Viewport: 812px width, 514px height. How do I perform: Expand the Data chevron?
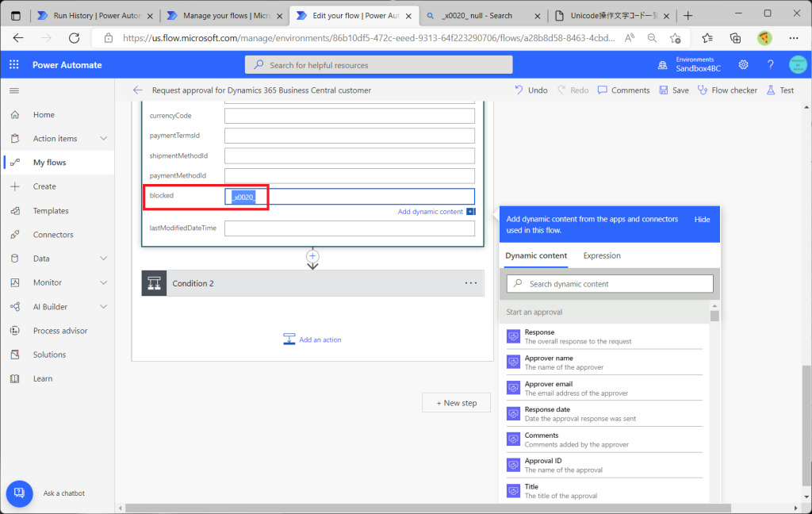pyautogui.click(x=104, y=259)
